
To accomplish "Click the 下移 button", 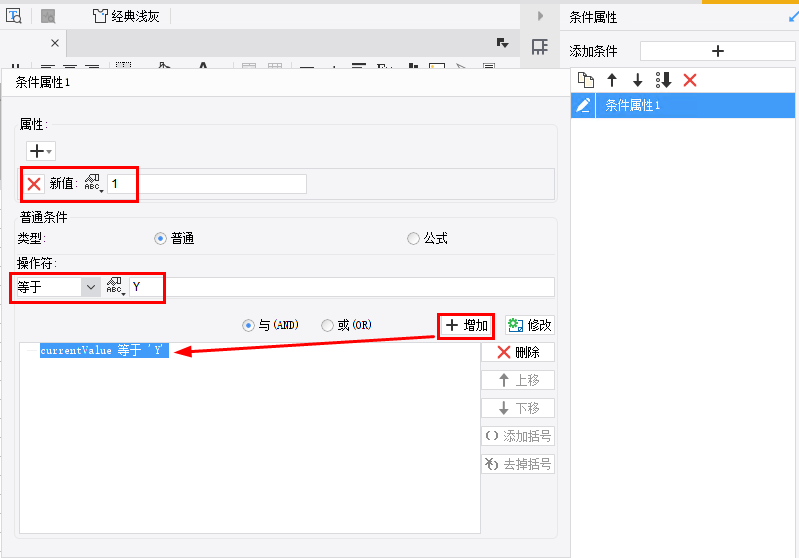I will [518, 408].
